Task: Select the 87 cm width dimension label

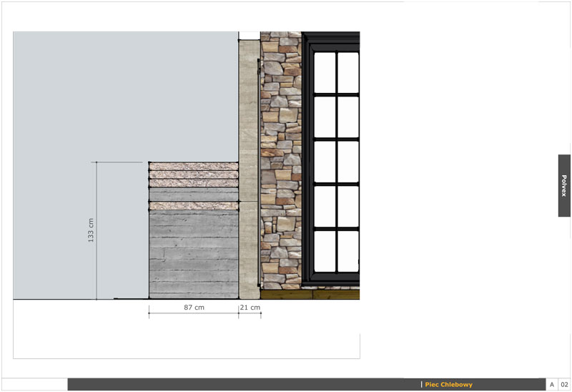Action: click(193, 308)
